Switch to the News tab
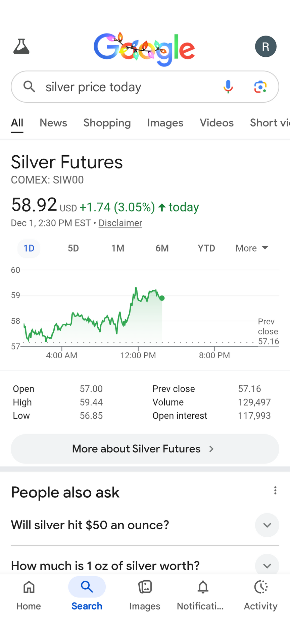This screenshot has width=290, height=644. [53, 123]
